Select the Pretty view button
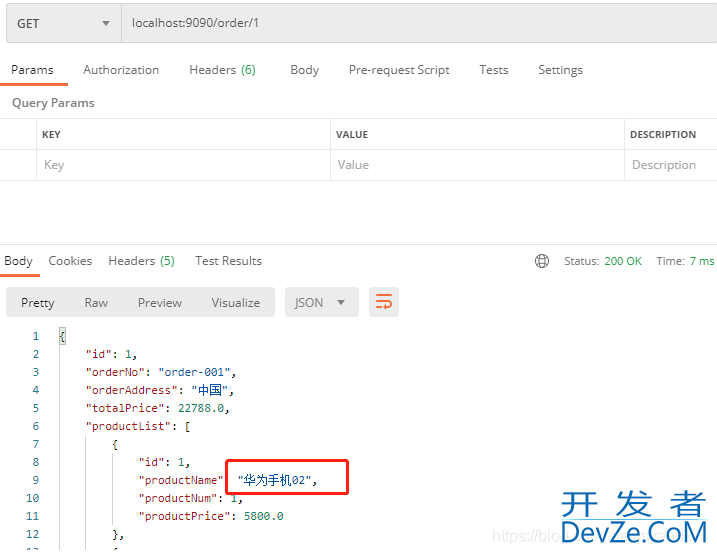The width and height of the screenshot is (717, 554). click(x=37, y=303)
